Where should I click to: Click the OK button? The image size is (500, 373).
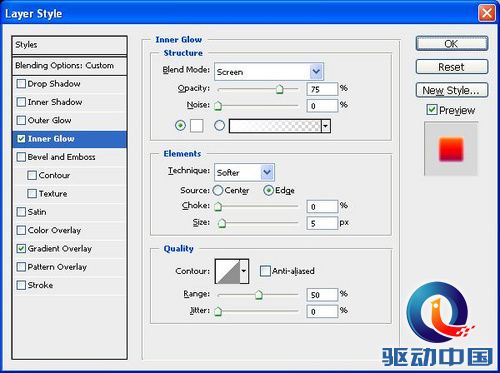(452, 44)
